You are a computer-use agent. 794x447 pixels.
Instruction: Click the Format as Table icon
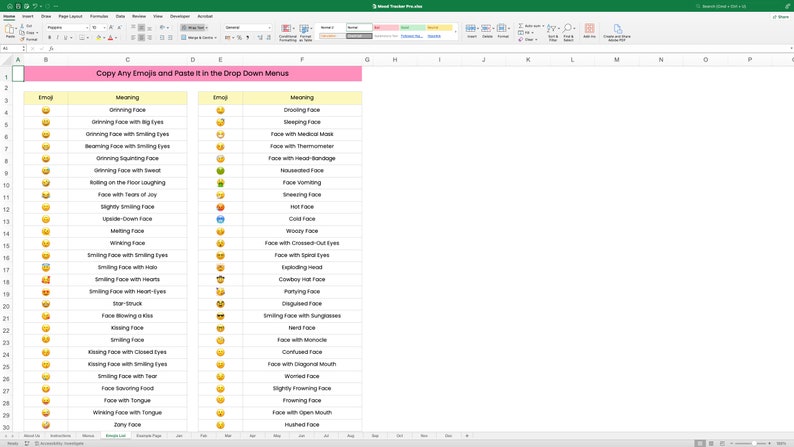click(x=305, y=29)
